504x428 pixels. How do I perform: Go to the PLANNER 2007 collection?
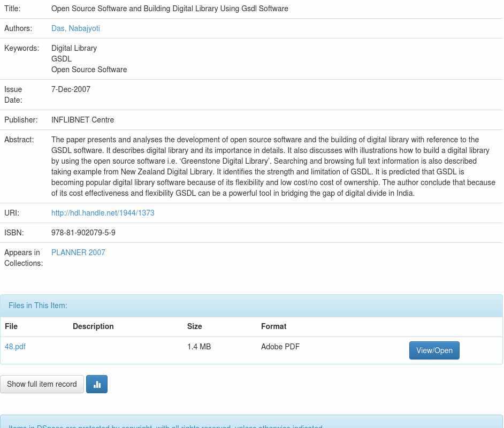78,253
